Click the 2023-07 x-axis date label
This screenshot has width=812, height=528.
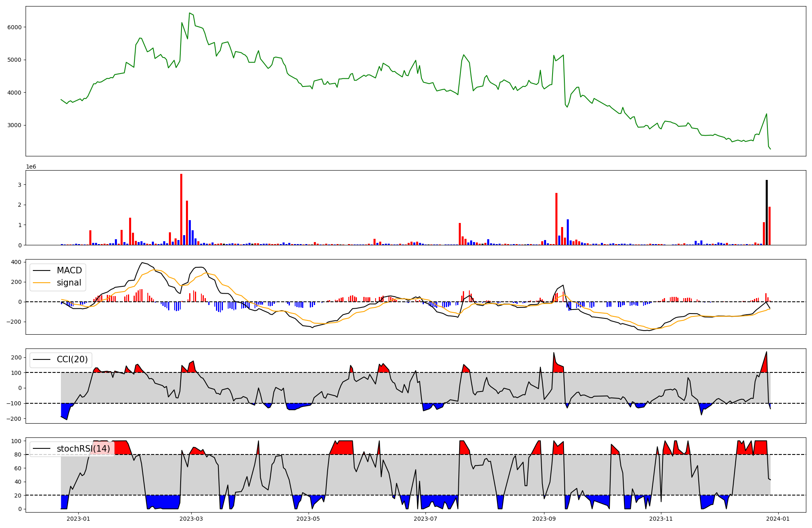(425, 519)
